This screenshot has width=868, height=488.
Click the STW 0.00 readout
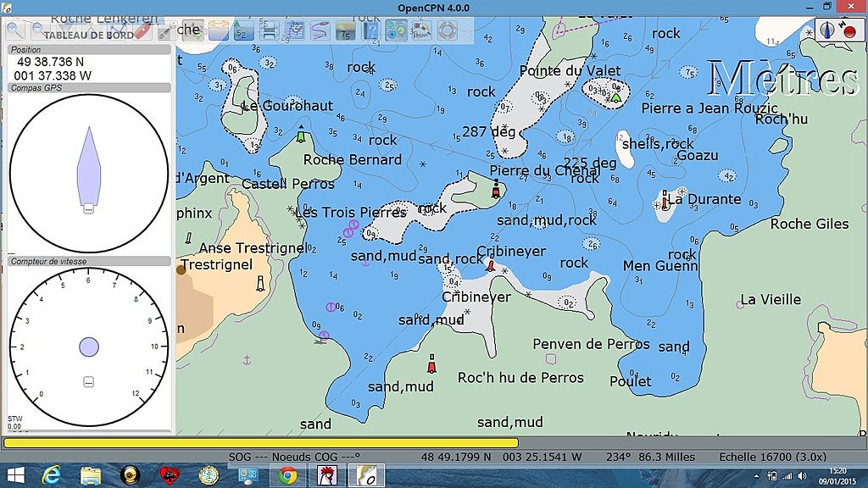pyautogui.click(x=14, y=422)
